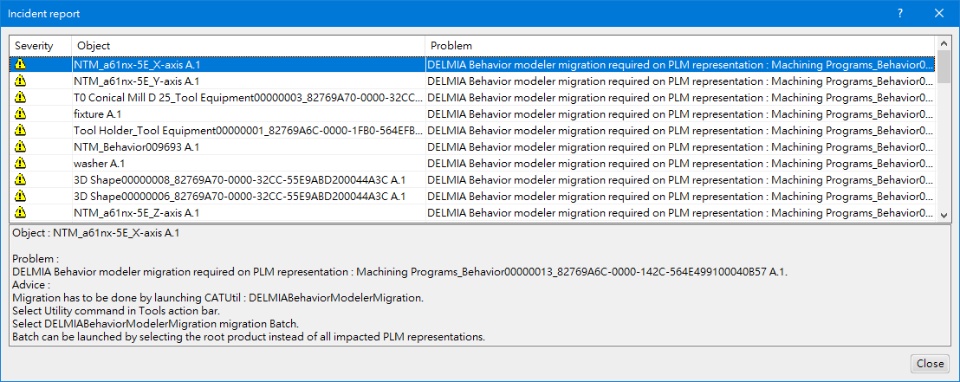Viewport: 960px width, 382px height.
Task: Click 'Batch can be launched' advice line
Action: (249, 337)
